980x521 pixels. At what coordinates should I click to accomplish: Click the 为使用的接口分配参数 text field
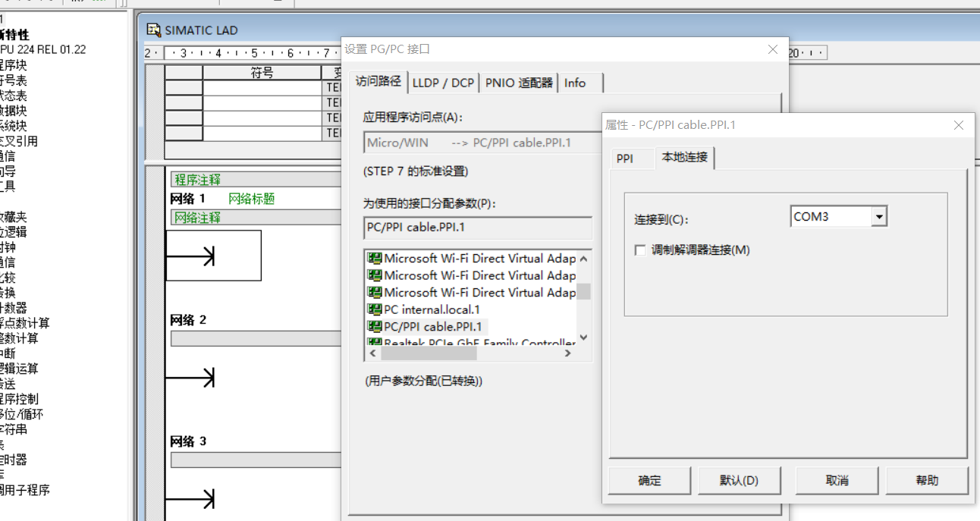coord(478,228)
